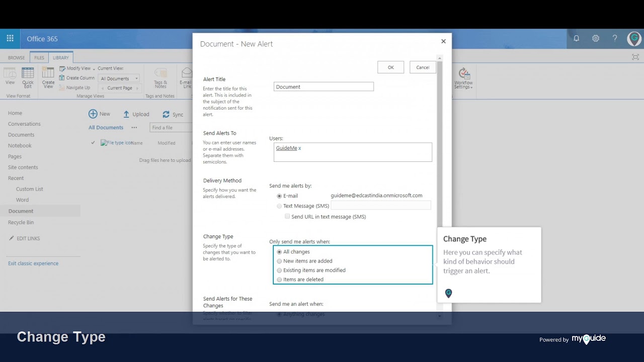This screenshot has height=362, width=644.
Task: Click the New plus icon
Action: pos(93,114)
